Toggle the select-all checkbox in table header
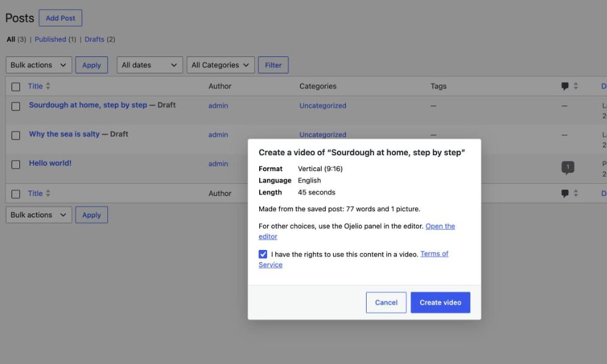The image size is (607, 364). click(x=16, y=87)
